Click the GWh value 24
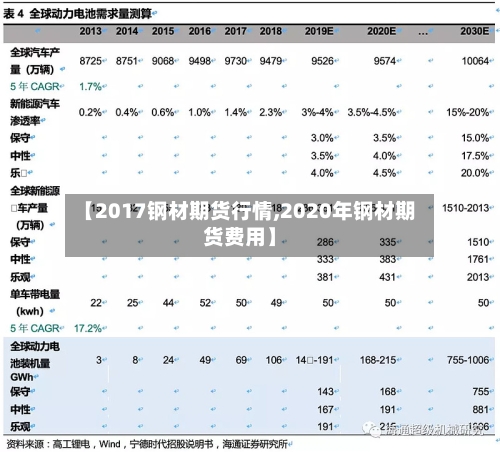 [x=168, y=360]
